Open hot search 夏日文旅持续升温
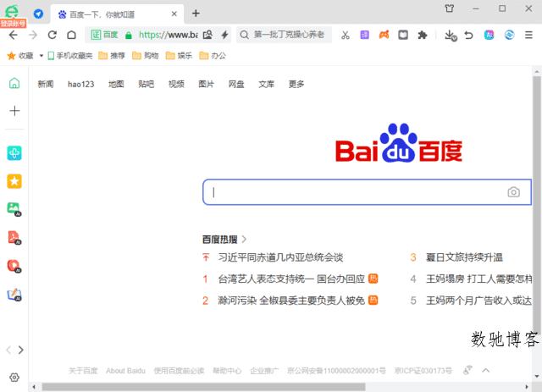 click(464, 257)
